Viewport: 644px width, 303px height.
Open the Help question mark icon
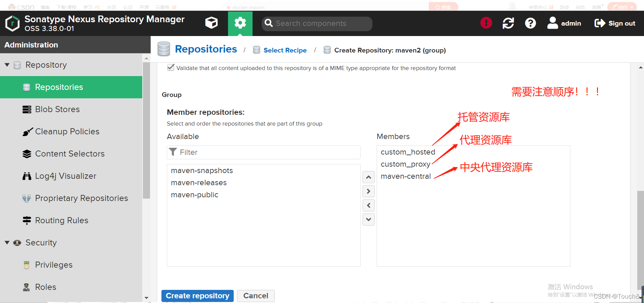[530, 23]
